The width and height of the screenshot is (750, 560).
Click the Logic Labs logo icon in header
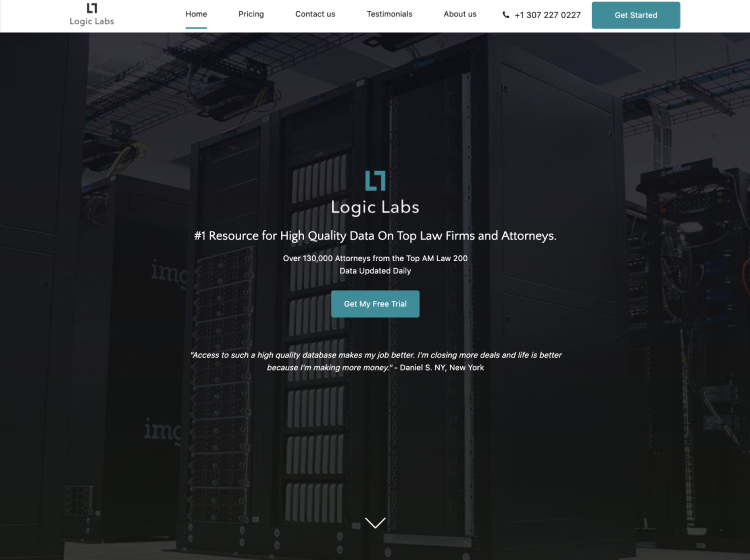92,8
